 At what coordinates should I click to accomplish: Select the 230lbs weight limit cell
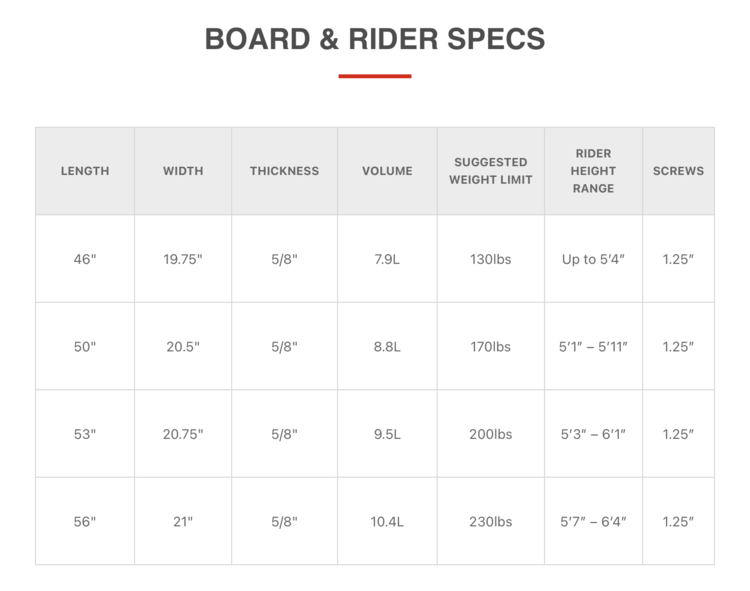coord(490,521)
